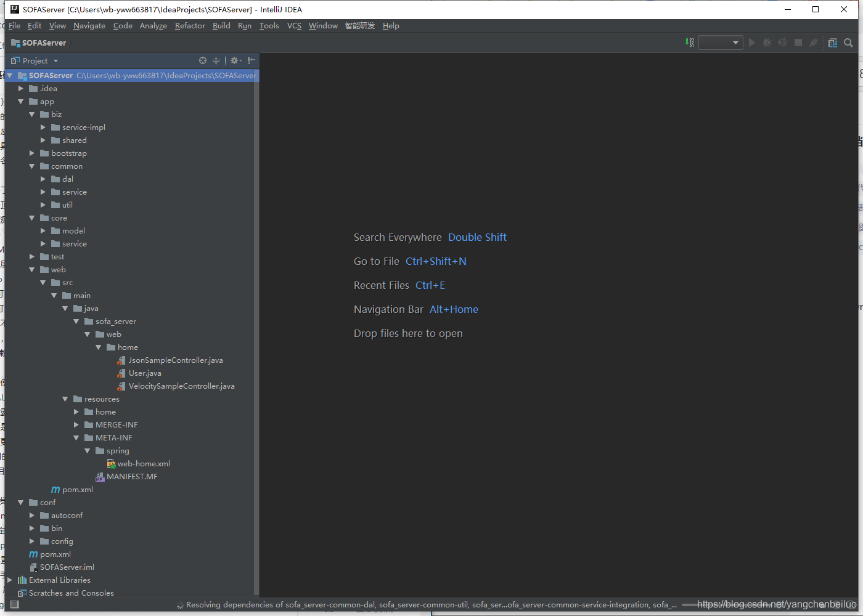Click the Collapse All icon in Project panel

(x=216, y=60)
